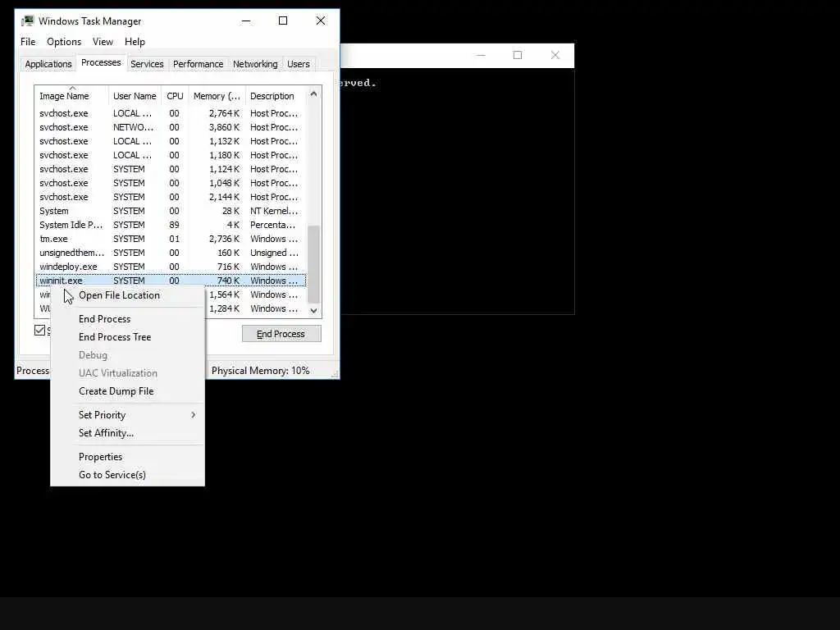The width and height of the screenshot is (840, 630).
Task: Select svchost.exe row using 1,180 K
Action: (171, 155)
